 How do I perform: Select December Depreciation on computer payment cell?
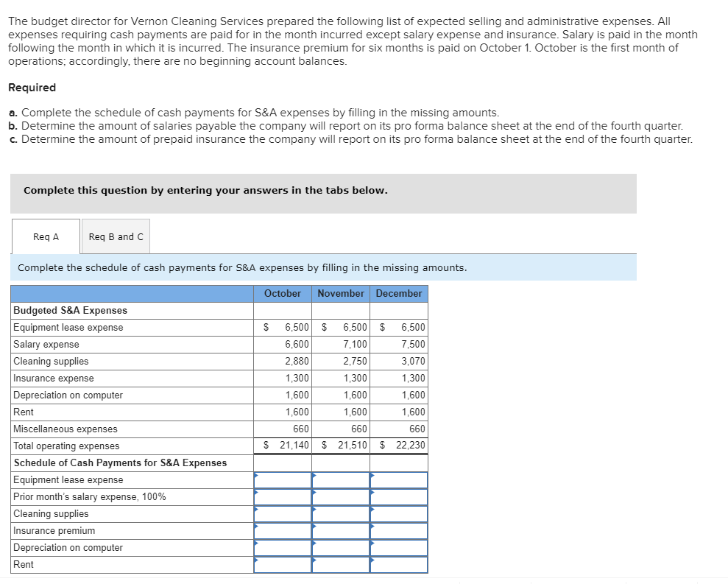pos(399,548)
